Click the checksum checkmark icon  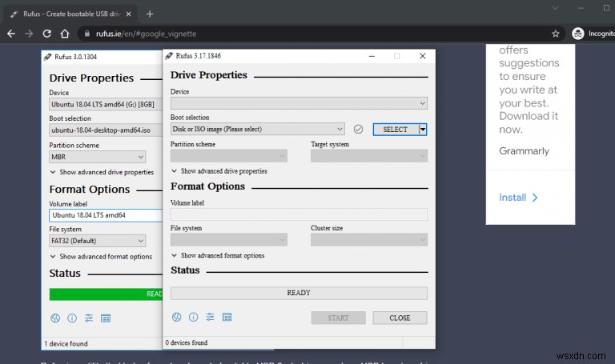coord(358,129)
